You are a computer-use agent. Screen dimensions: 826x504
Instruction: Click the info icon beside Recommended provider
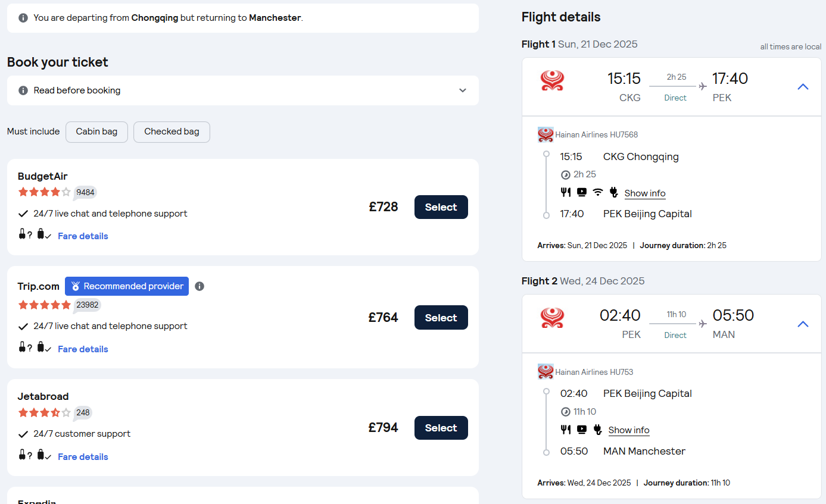coord(200,286)
